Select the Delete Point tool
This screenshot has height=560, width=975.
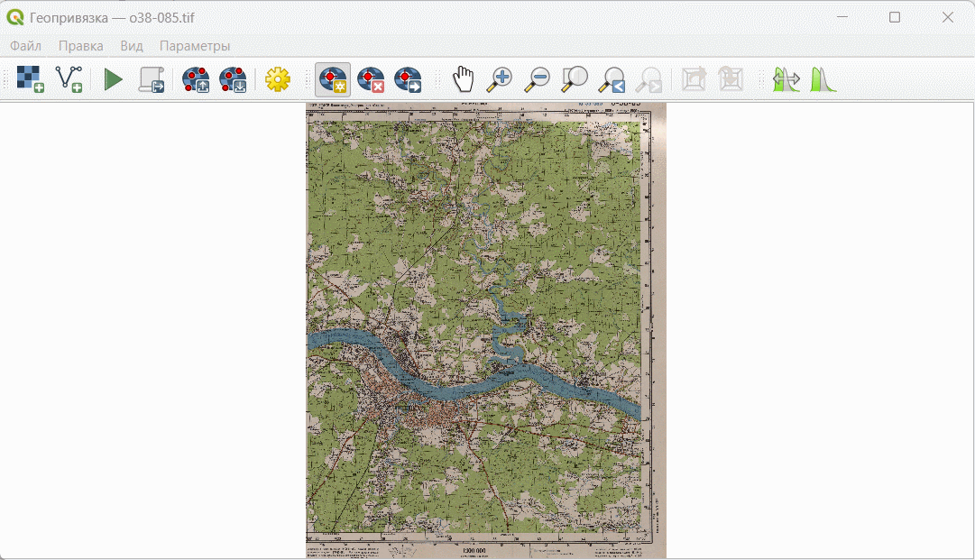[x=371, y=79]
